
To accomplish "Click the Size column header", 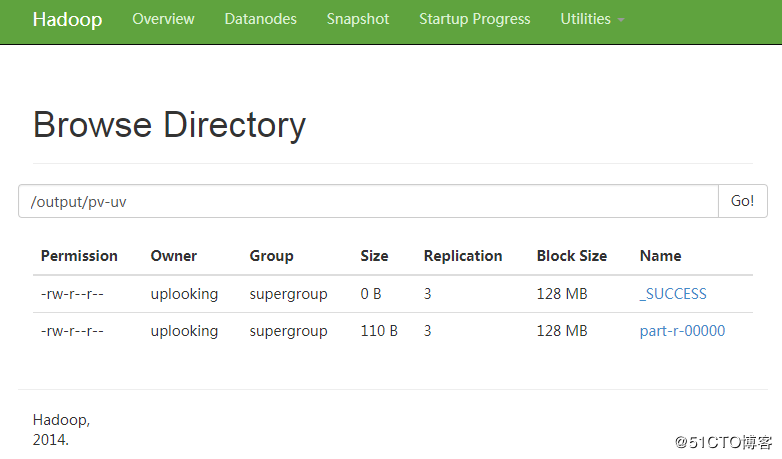I will tap(374, 256).
